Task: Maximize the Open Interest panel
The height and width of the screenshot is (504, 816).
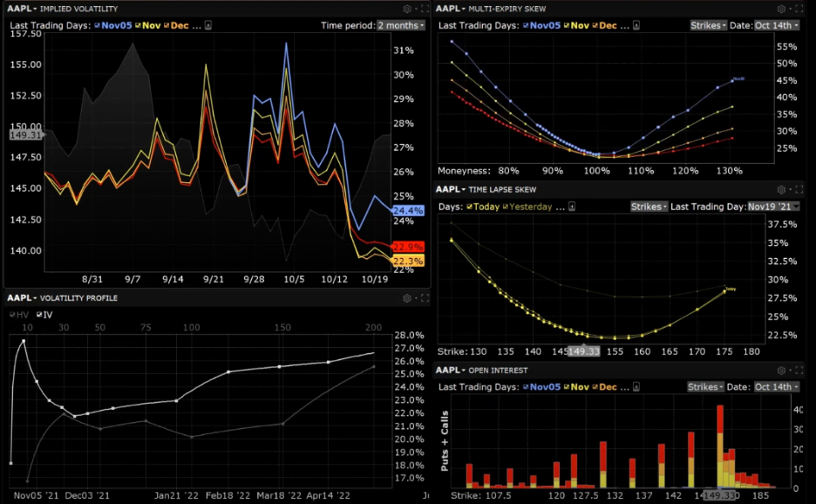Action: (799, 371)
